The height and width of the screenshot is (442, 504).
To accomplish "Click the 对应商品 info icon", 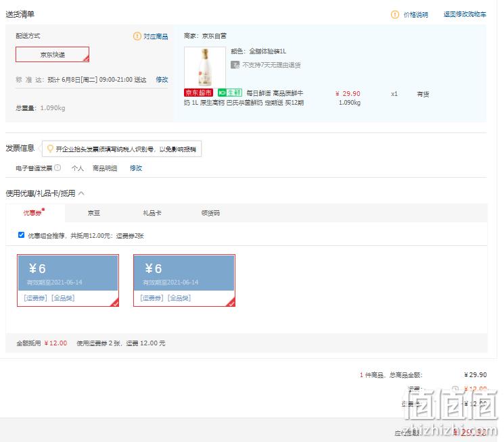I will [137, 36].
